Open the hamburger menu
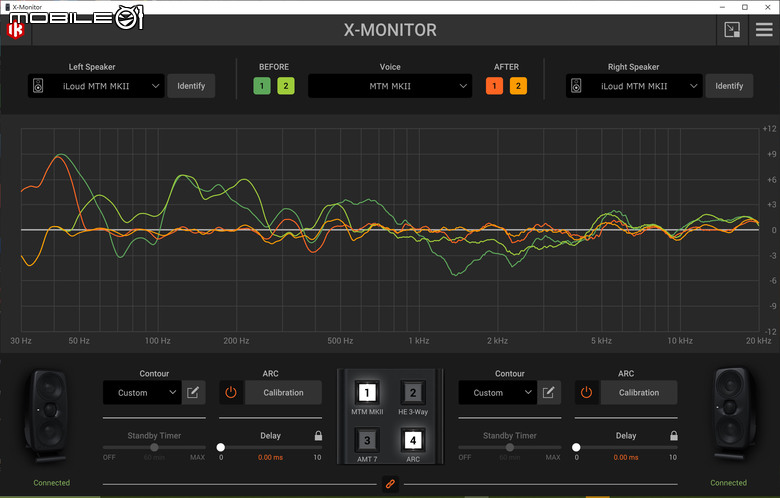780x498 pixels. coord(764,30)
